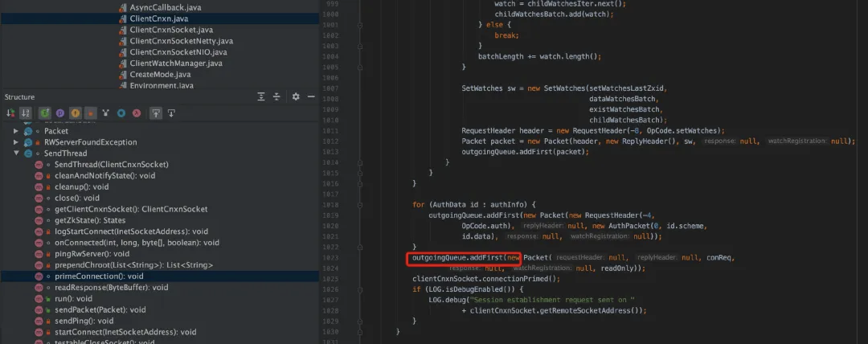Click Autoscroll to Source icon

157,113
